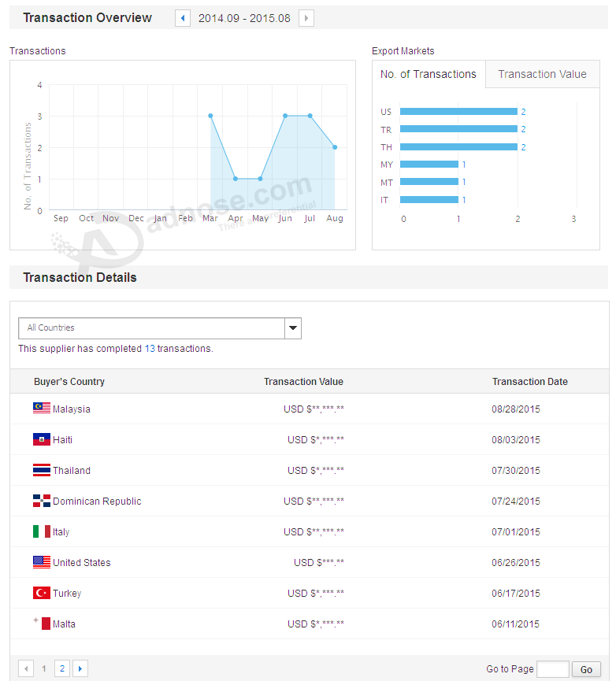The width and height of the screenshot is (616, 681).
Task: Click the 08/28/2015 transaction date
Action: (516, 409)
